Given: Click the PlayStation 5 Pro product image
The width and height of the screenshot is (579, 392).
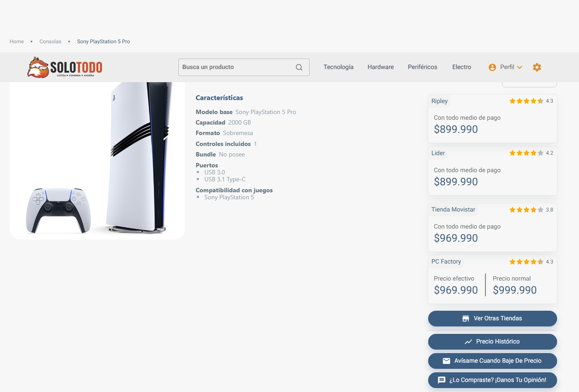Looking at the screenshot, I should coord(97,160).
